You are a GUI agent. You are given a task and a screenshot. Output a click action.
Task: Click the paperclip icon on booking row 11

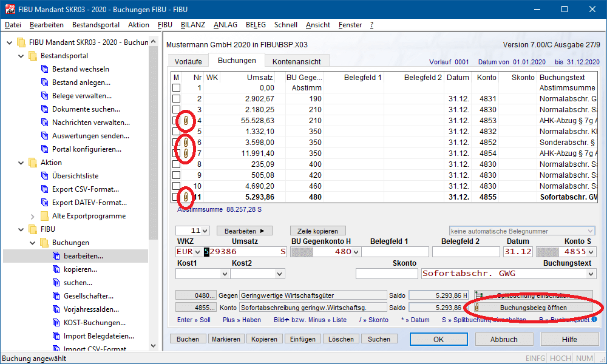click(x=186, y=197)
